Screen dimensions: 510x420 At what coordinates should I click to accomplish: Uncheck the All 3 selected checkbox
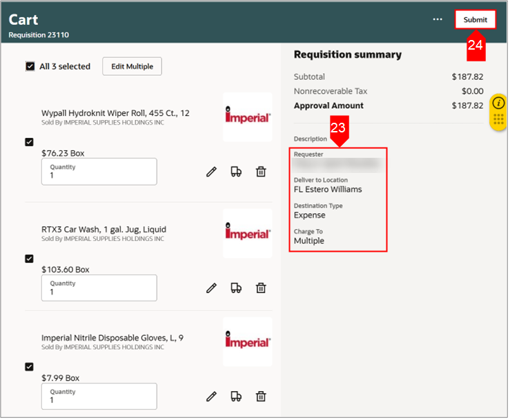click(x=30, y=67)
